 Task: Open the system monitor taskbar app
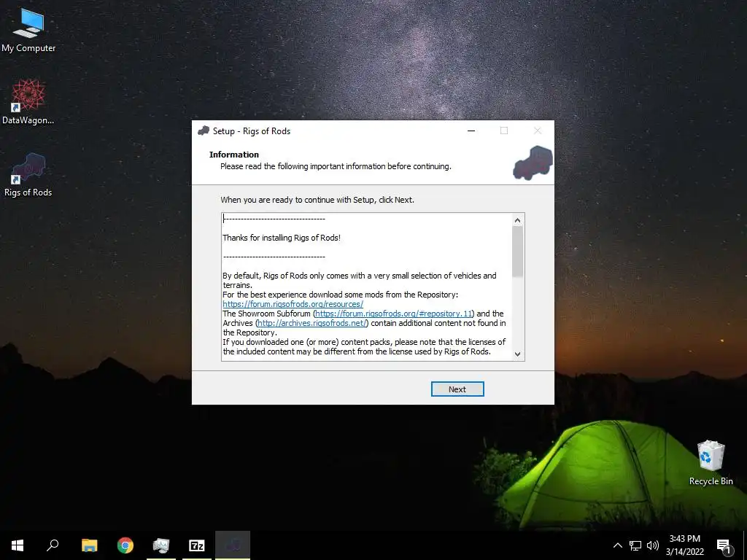161,545
